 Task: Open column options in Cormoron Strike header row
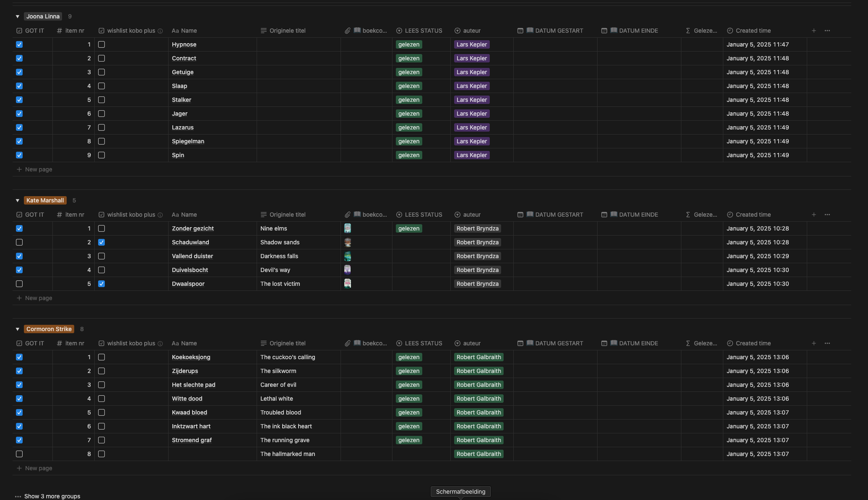(x=827, y=343)
